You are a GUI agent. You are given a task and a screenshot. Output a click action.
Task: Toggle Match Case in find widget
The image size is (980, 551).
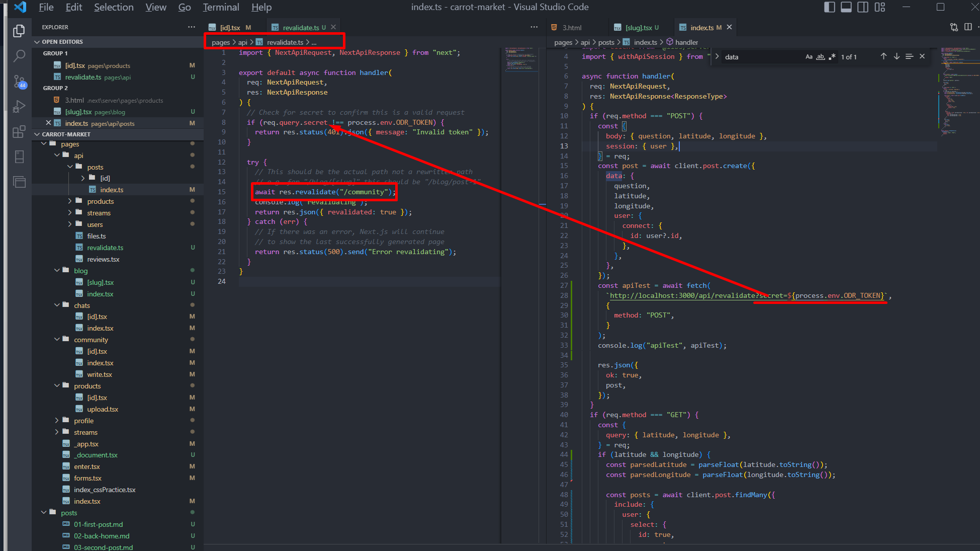tap(809, 57)
